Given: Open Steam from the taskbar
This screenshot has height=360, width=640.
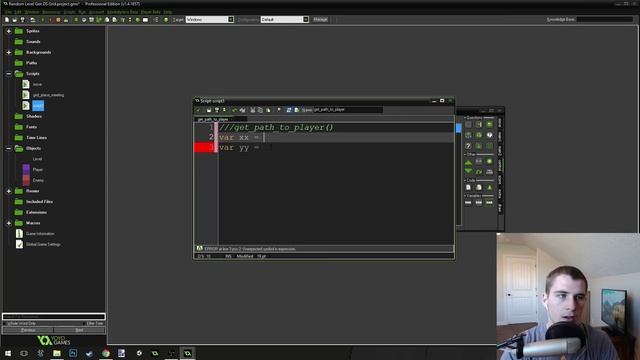Looking at the screenshot, I should click(x=89, y=353).
